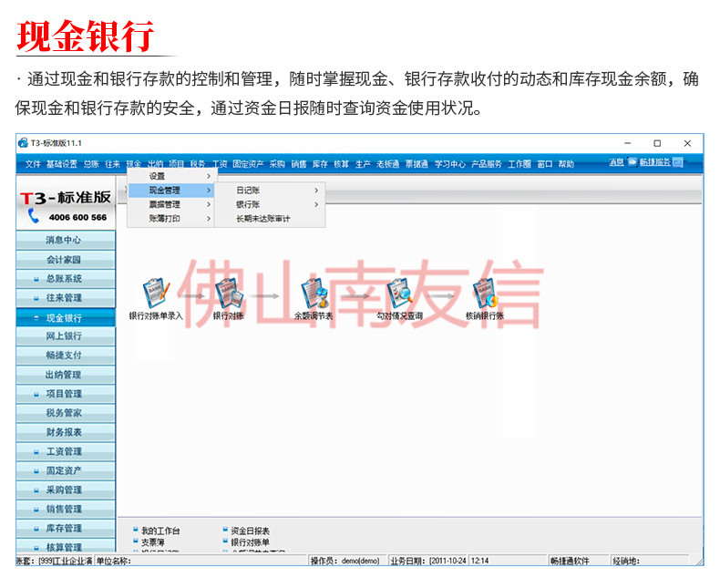Open 出纳管理 in the sidebar
This screenshot has height=588, width=720.
point(66,375)
